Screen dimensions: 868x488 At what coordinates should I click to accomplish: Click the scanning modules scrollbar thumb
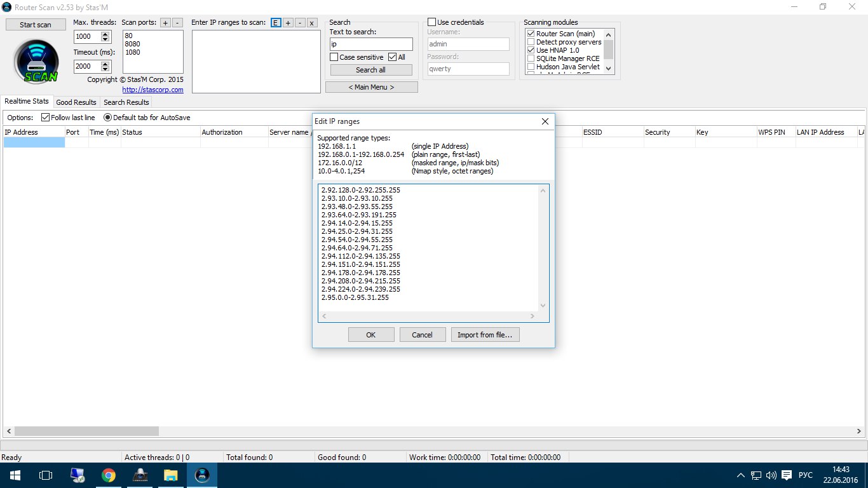click(x=609, y=49)
